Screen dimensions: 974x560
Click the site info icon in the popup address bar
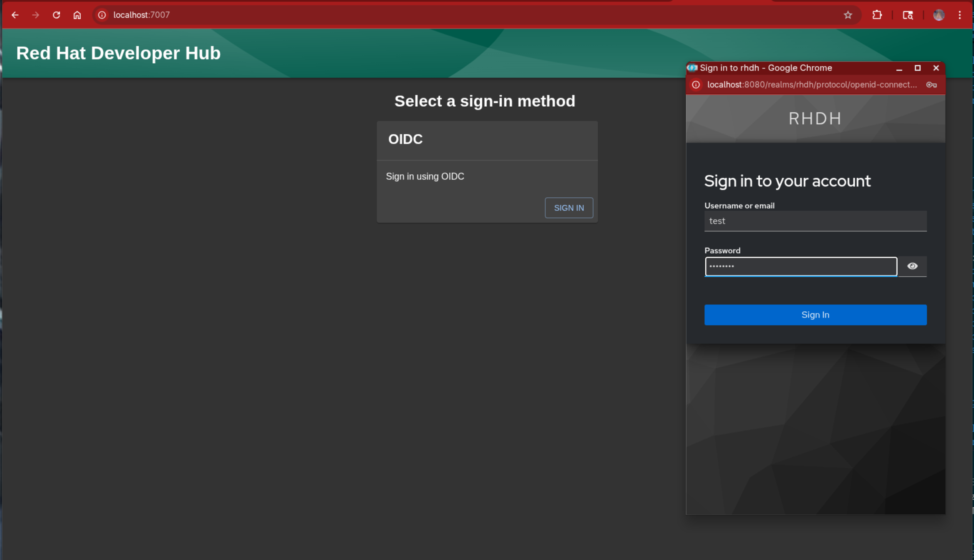pos(696,84)
